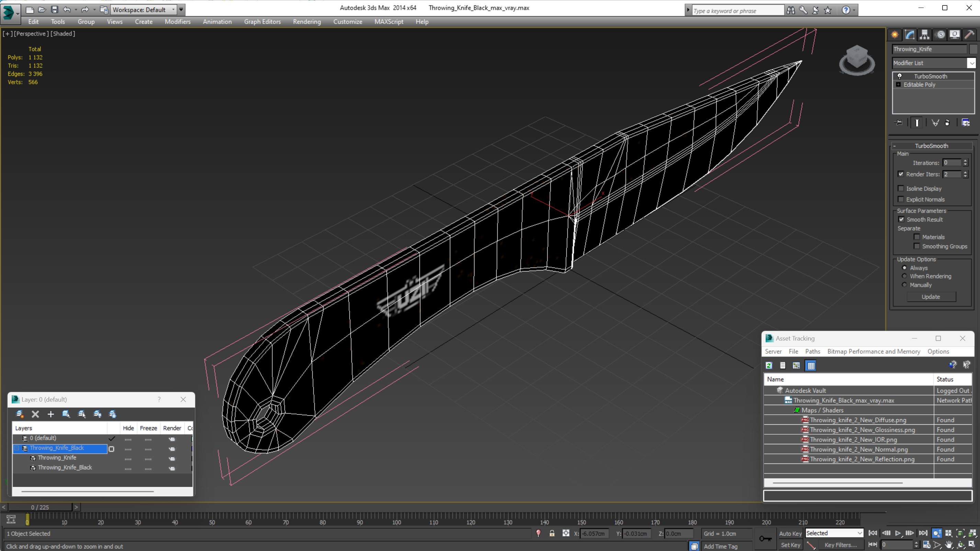Enable Separate by Materials checkbox
Screen dimensions: 980x551
pos(917,237)
